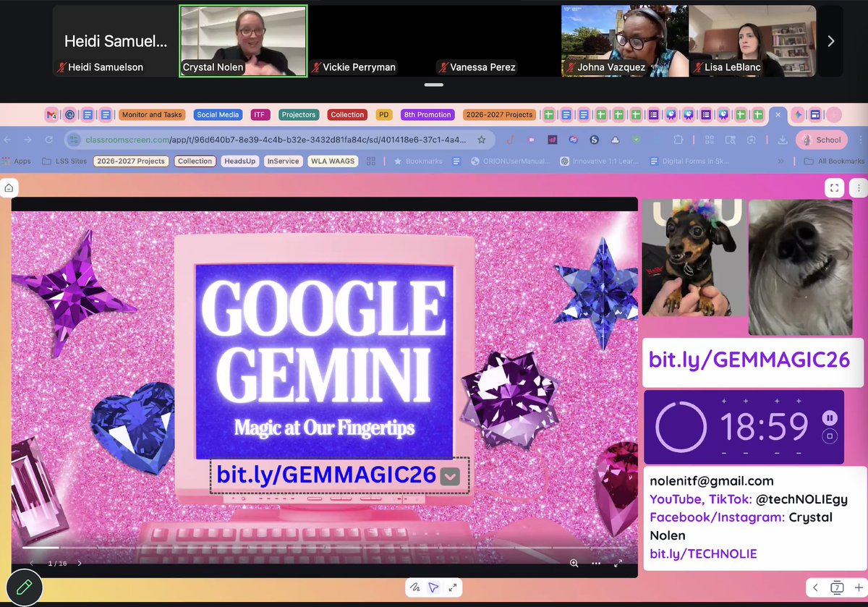Open the PD tab group
868x607 pixels.
384,114
